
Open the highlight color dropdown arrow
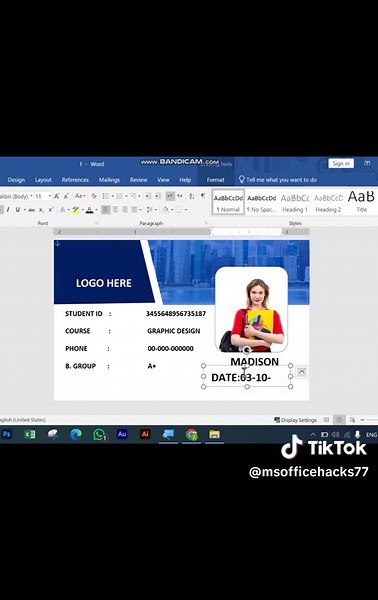point(83,210)
